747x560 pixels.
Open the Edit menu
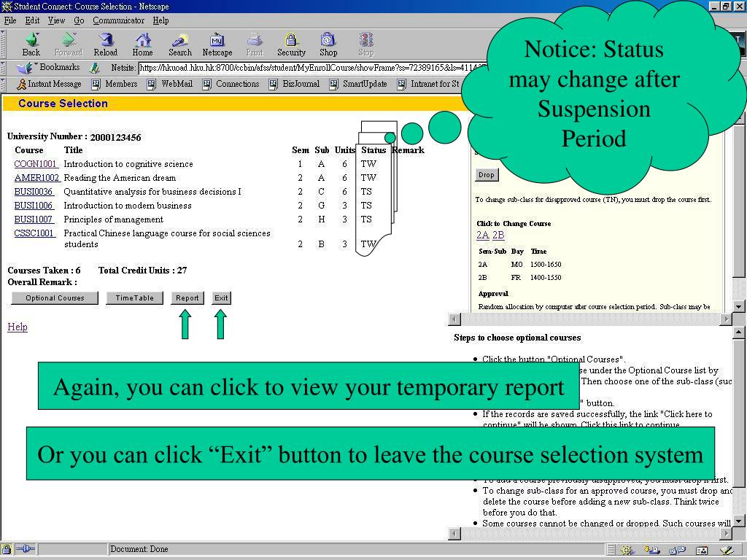tap(32, 20)
